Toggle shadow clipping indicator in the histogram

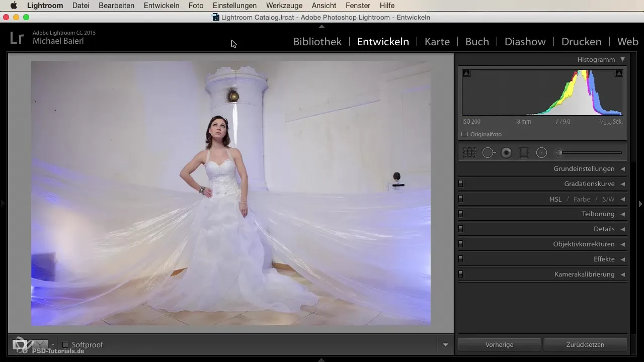click(466, 73)
